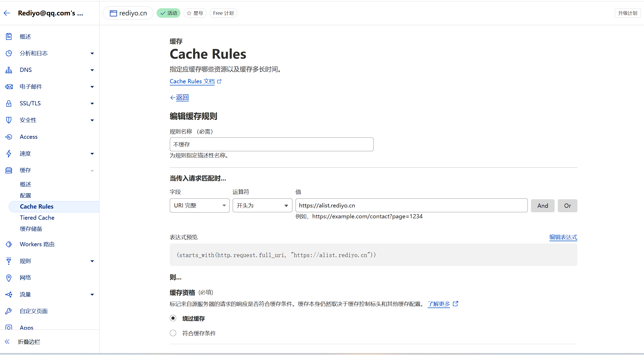Collapse the 缓存 sidebar section

tap(92, 170)
